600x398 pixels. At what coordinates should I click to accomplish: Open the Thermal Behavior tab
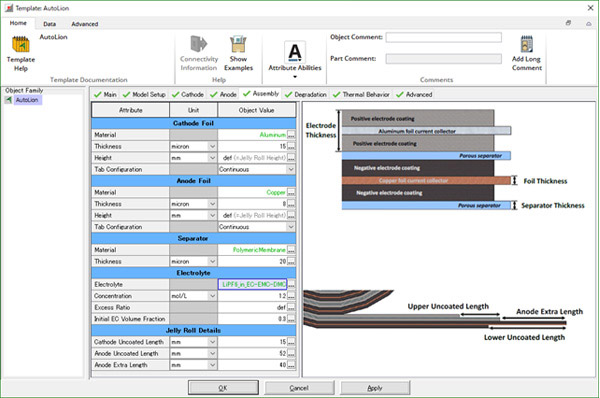(x=361, y=94)
